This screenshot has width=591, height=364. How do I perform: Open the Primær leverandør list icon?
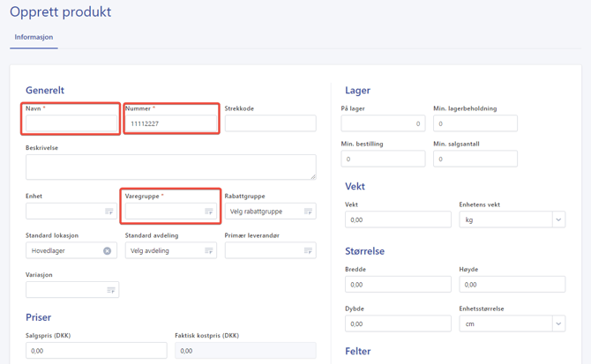pyautogui.click(x=308, y=250)
